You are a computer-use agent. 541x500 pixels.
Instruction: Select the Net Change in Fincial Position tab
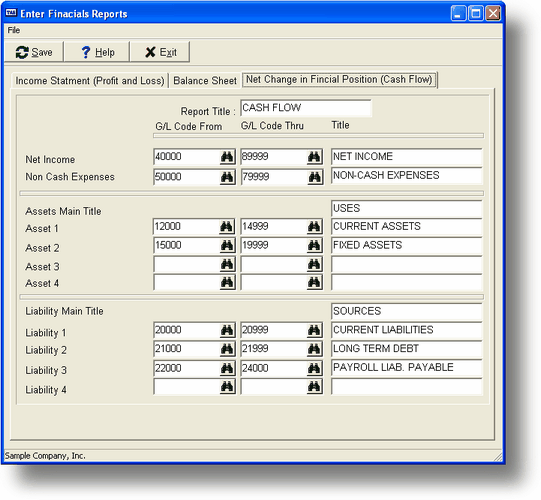(339, 80)
